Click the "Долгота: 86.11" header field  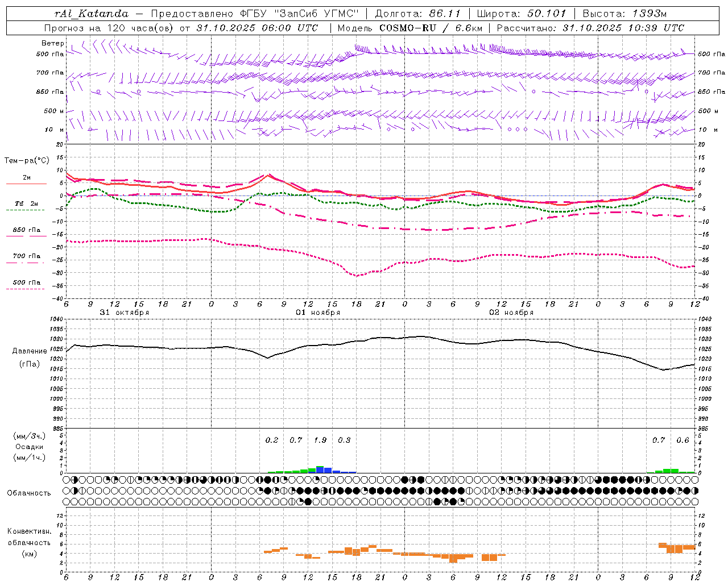point(418,14)
